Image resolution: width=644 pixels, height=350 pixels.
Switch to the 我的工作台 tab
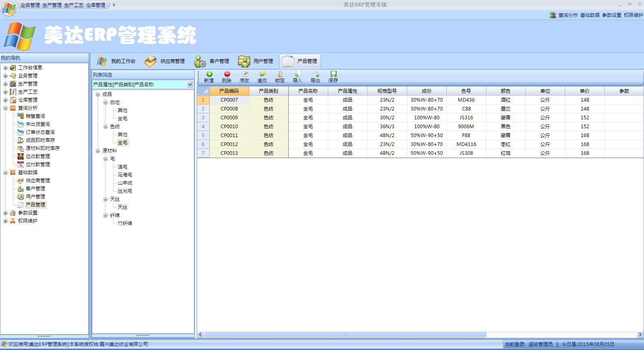pos(117,61)
